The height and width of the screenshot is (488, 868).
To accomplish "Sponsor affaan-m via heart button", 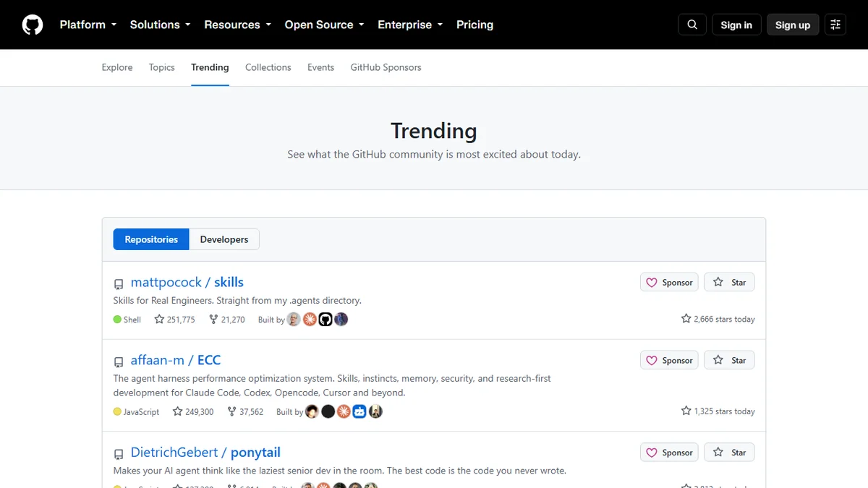I will point(669,360).
